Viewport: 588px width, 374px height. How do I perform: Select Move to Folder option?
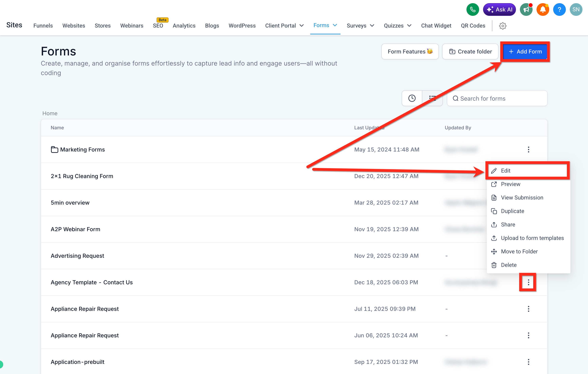pyautogui.click(x=528, y=251)
